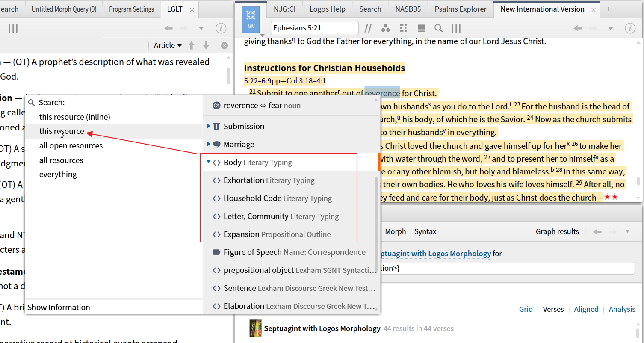Image resolution: width=644 pixels, height=343 pixels.
Task: Switch to the NASB95 tab
Action: point(408,9)
